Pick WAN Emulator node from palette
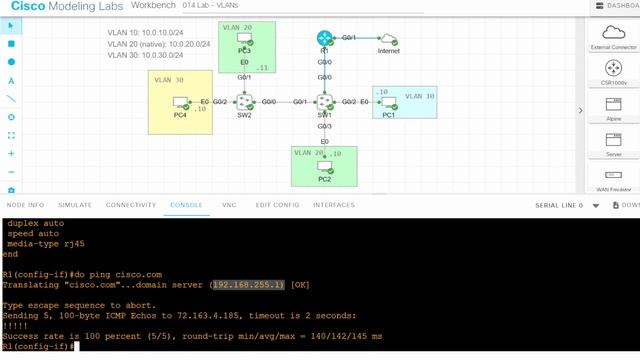This screenshot has height=360, width=640. click(613, 179)
